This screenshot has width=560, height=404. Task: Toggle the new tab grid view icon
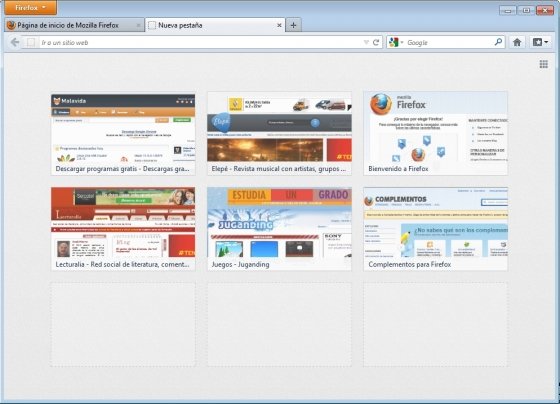coord(544,64)
